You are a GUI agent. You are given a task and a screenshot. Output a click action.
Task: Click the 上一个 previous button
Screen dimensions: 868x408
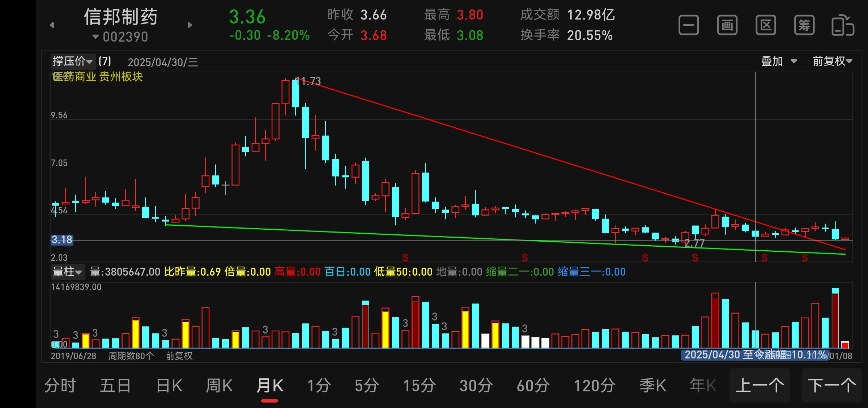click(x=759, y=386)
